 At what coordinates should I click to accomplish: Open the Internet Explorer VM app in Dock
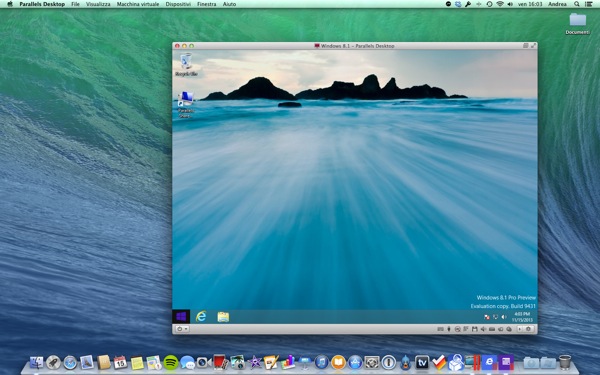[489, 362]
